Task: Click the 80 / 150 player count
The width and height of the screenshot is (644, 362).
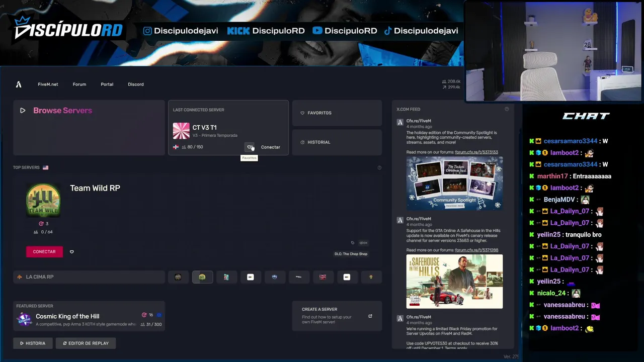Action: point(195,147)
